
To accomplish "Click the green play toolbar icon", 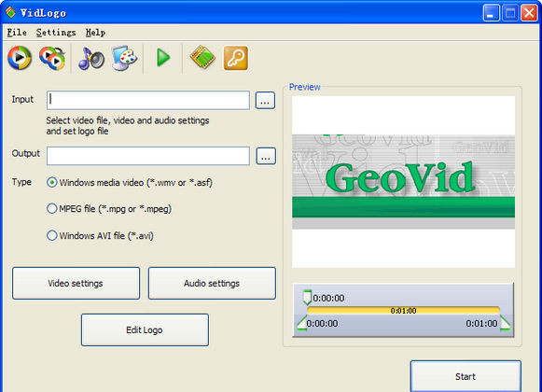I will click(x=163, y=58).
